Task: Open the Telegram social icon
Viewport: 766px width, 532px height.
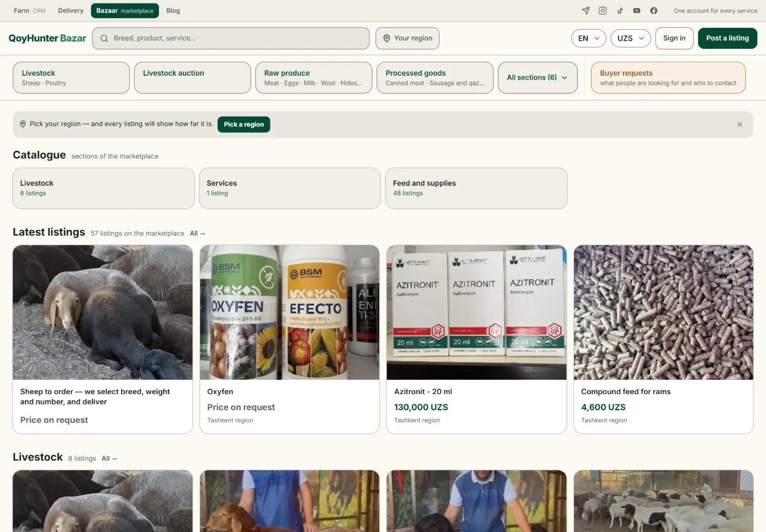Action: coord(586,11)
